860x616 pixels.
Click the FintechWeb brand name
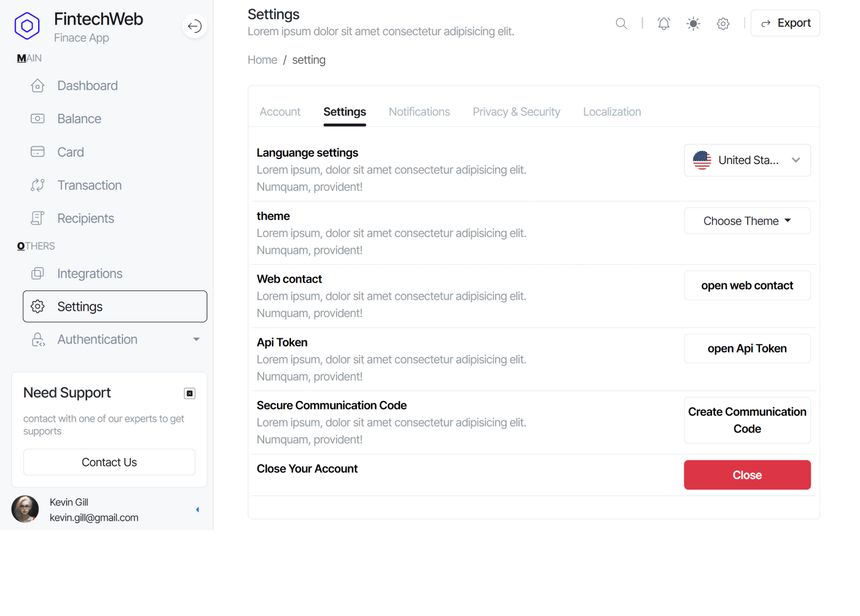tap(98, 19)
